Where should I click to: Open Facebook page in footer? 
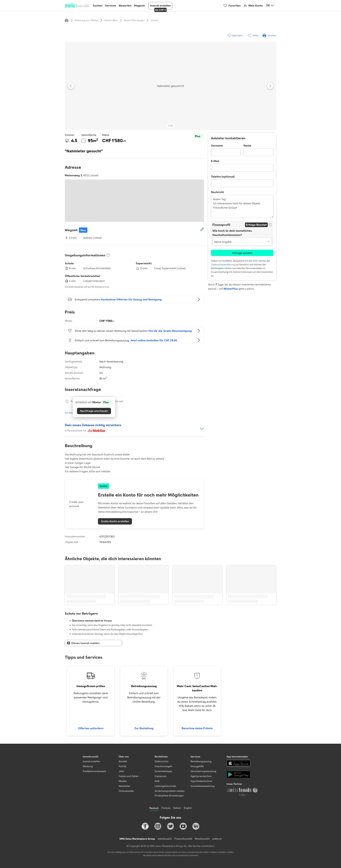pyautogui.click(x=145, y=826)
